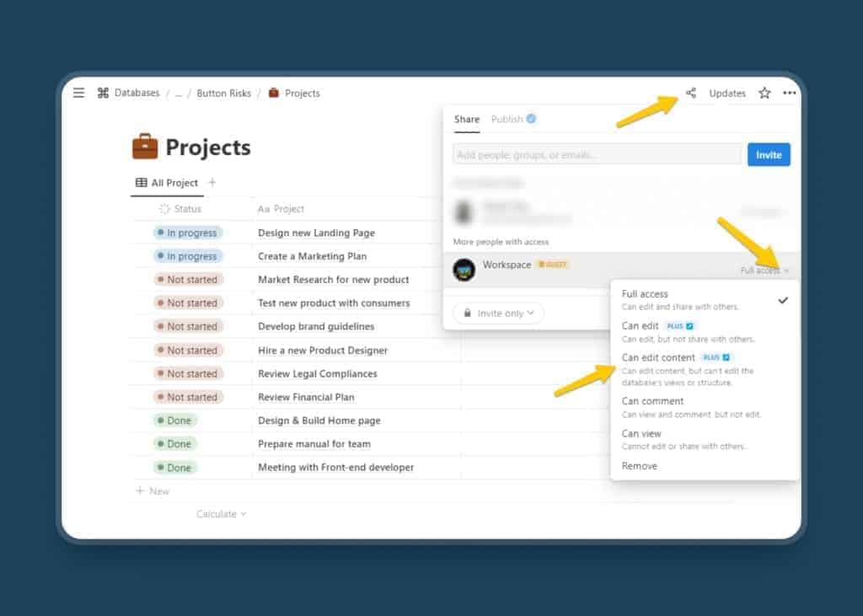Open the Calculate dropdown below the table
Screen dimensions: 863x616
point(221,513)
